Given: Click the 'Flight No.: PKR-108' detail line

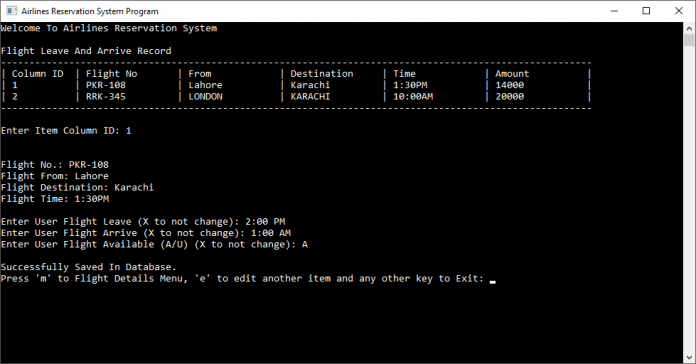Looking at the screenshot, I should pos(55,165).
